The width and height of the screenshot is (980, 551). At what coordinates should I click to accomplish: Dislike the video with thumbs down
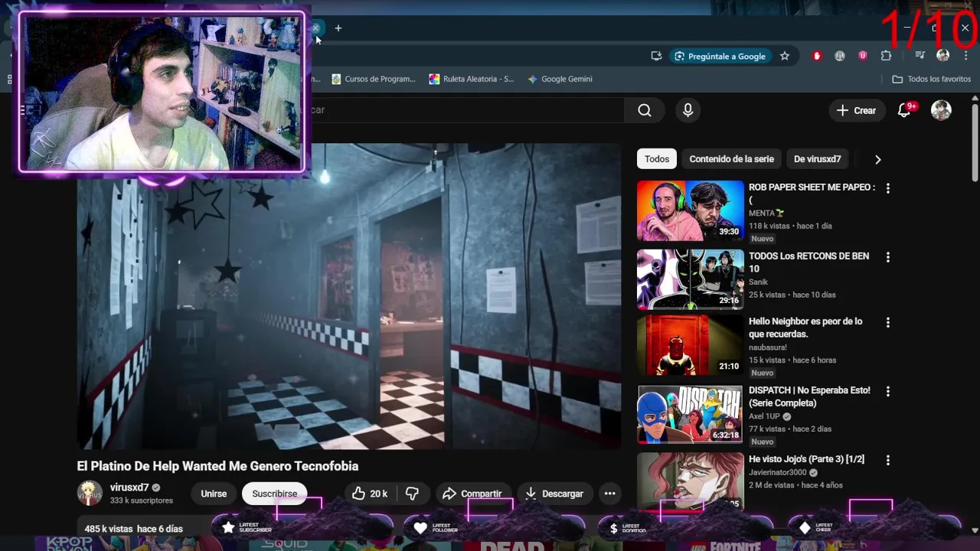(413, 494)
